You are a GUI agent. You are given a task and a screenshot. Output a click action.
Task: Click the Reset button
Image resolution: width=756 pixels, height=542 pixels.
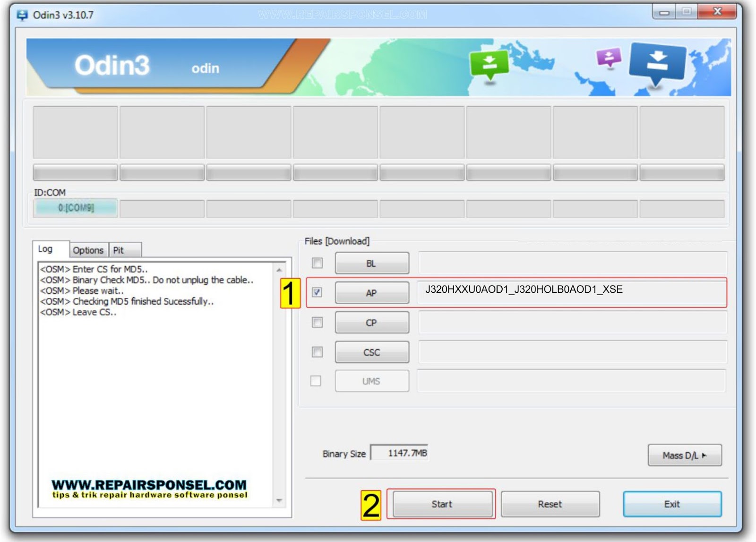click(x=550, y=504)
